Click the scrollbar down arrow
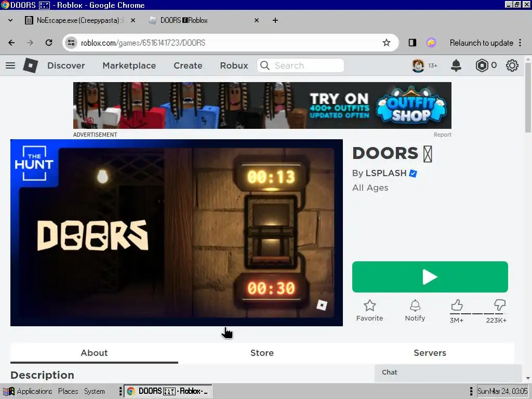The image size is (532, 399). (528, 378)
